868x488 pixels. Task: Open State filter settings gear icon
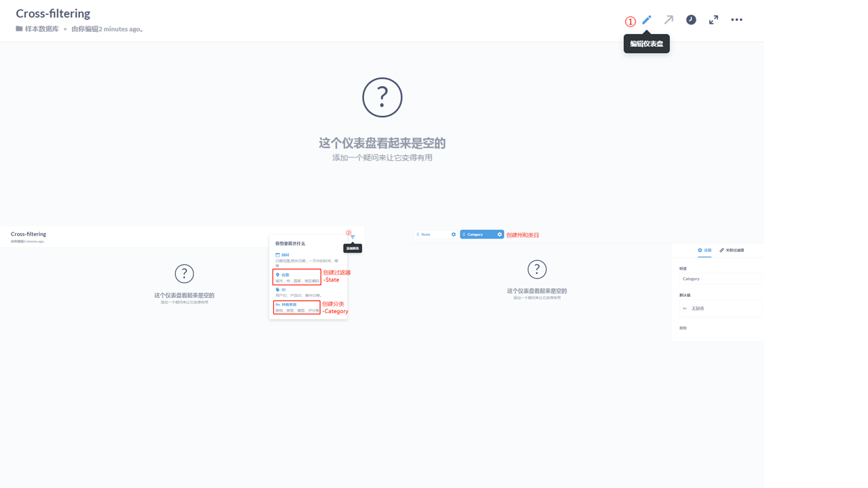453,234
